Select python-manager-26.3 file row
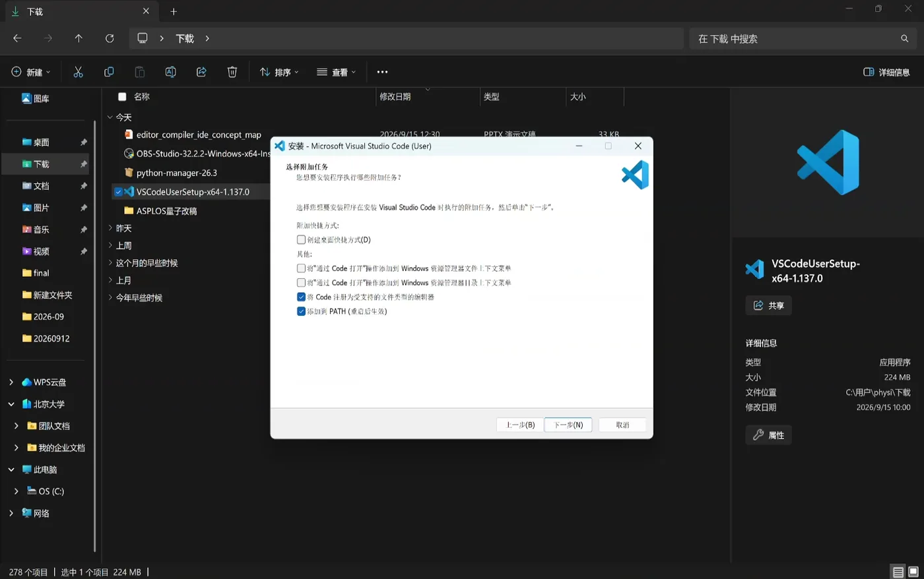This screenshot has width=924, height=579. [191, 173]
